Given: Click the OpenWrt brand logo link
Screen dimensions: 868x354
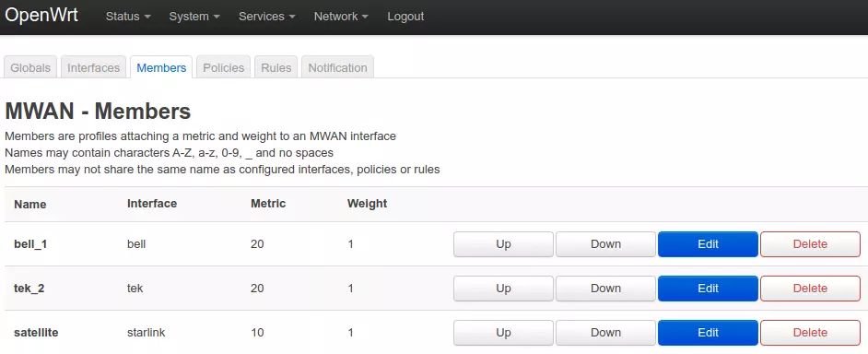Looking at the screenshot, I should (41, 16).
